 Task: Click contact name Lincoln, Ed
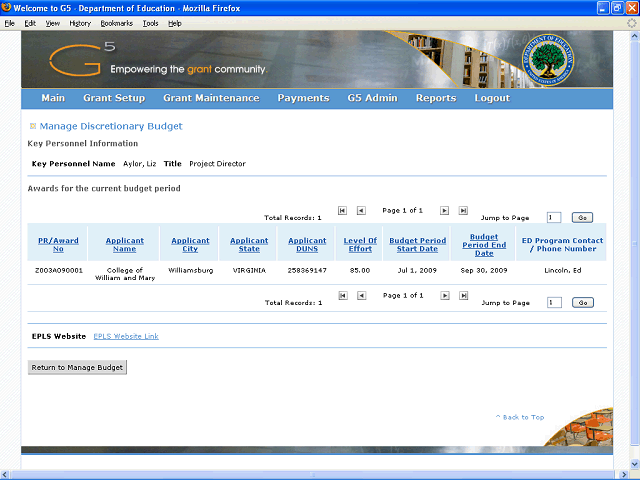(x=563, y=270)
